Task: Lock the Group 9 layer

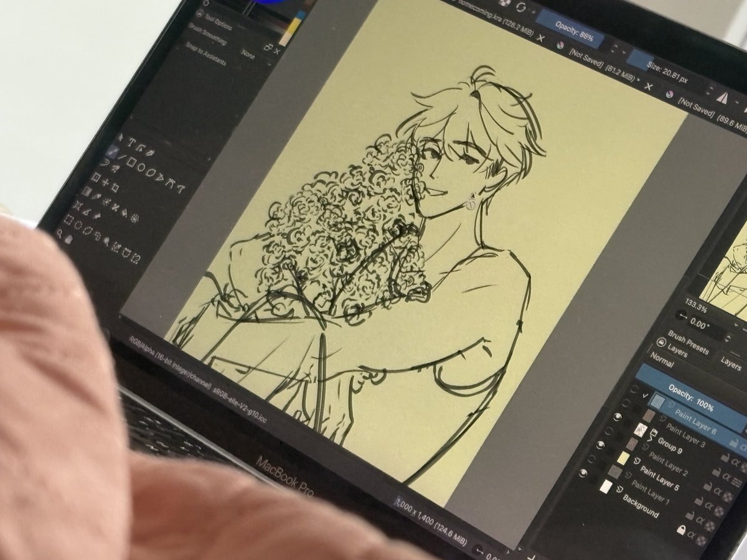Action: (716, 472)
